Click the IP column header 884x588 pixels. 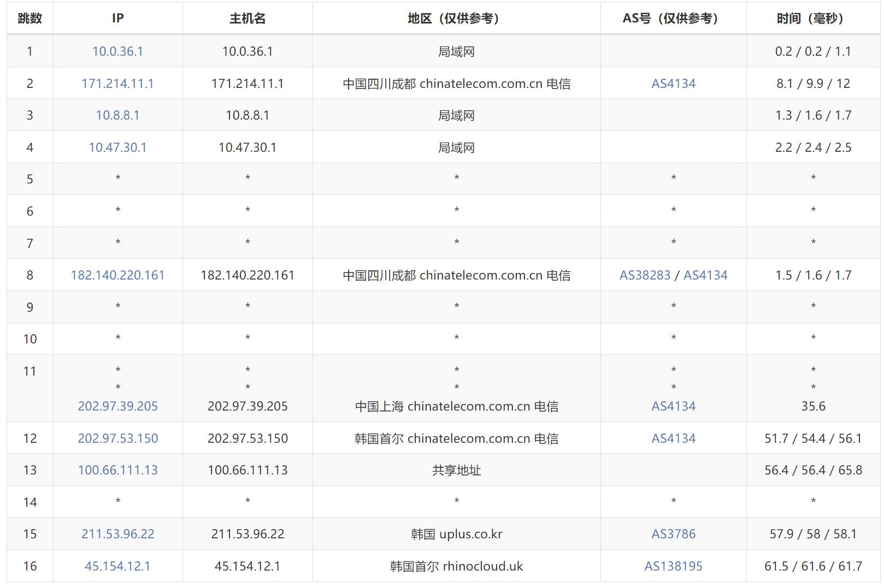click(117, 19)
